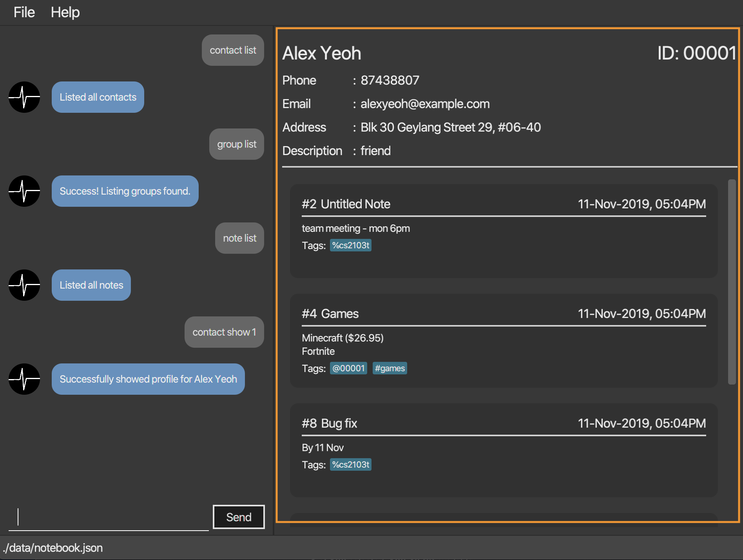Screen dimensions: 743x560
Task: Click the 'Fortnite' note line
Action: pos(318,351)
